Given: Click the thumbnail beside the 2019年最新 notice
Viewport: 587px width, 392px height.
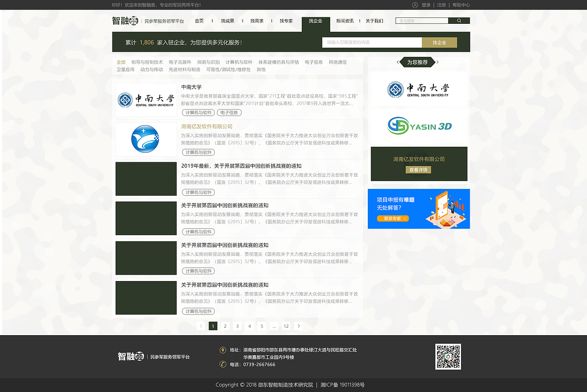Looking at the screenshot, I should tap(146, 179).
